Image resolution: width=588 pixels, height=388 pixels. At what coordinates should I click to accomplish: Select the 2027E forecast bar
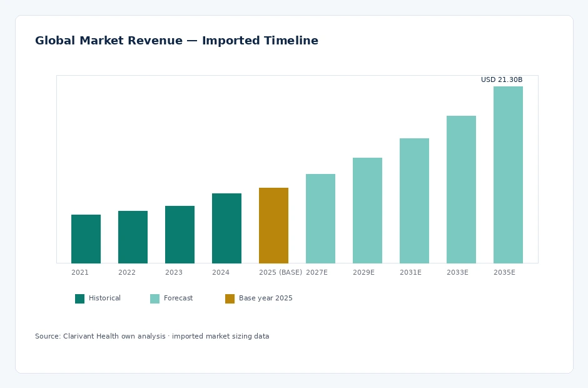320,219
